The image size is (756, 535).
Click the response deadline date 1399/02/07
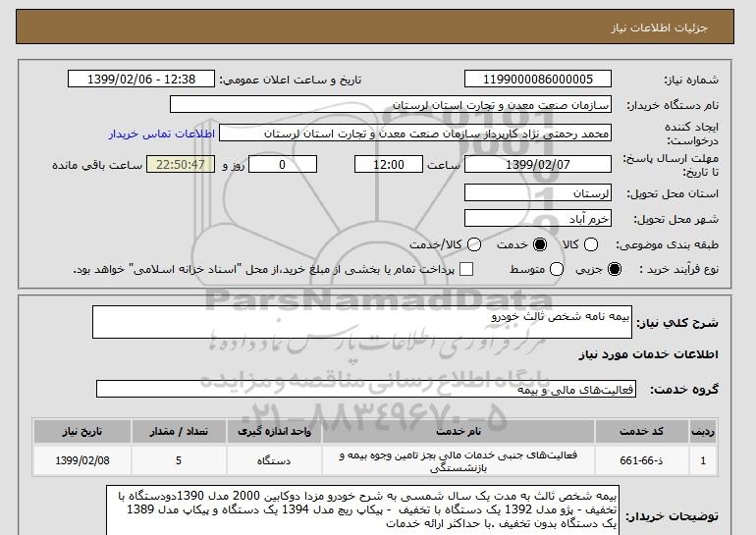coord(538,164)
